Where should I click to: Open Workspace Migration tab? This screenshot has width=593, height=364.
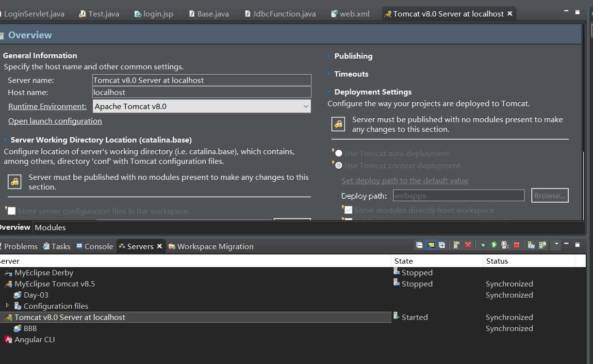coord(211,246)
